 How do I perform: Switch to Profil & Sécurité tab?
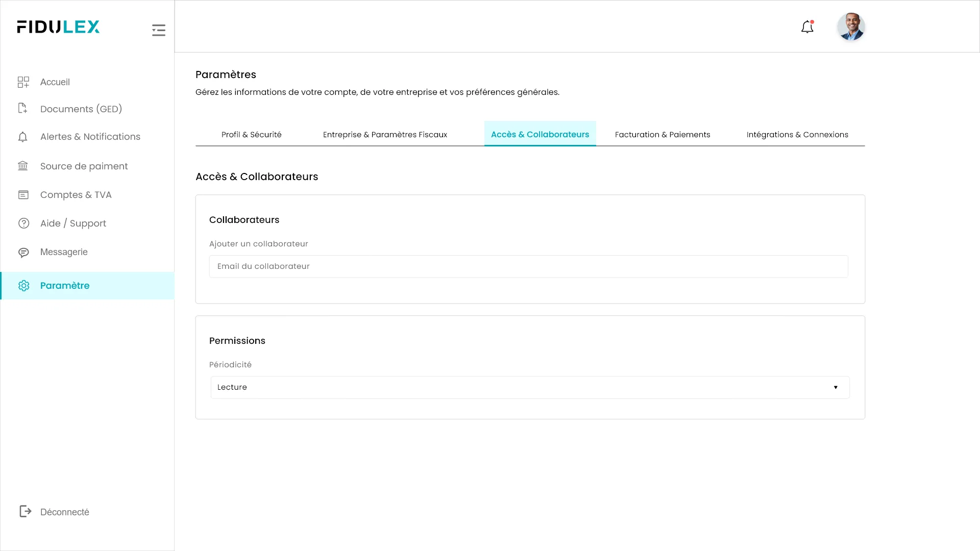251,135
